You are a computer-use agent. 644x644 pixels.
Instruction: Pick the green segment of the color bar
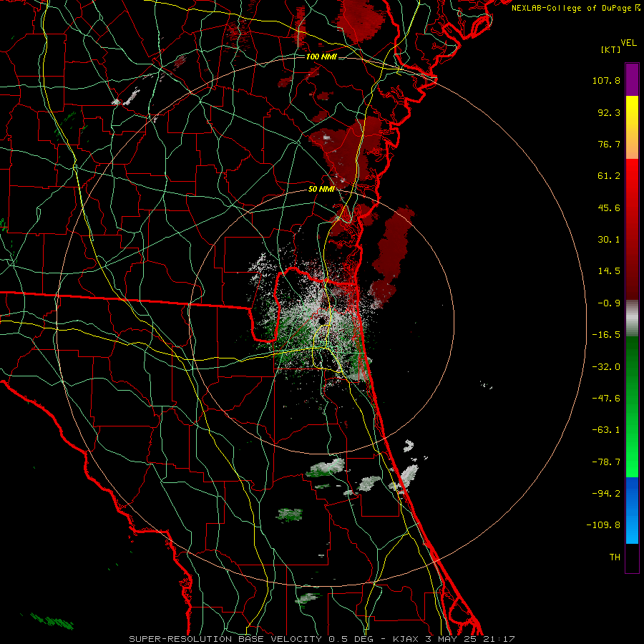(632, 406)
